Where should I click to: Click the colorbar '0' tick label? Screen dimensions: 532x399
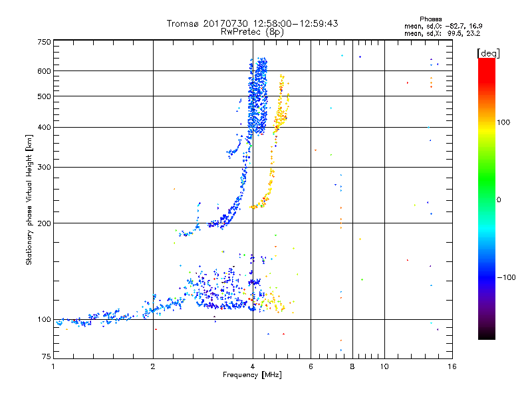click(x=499, y=199)
